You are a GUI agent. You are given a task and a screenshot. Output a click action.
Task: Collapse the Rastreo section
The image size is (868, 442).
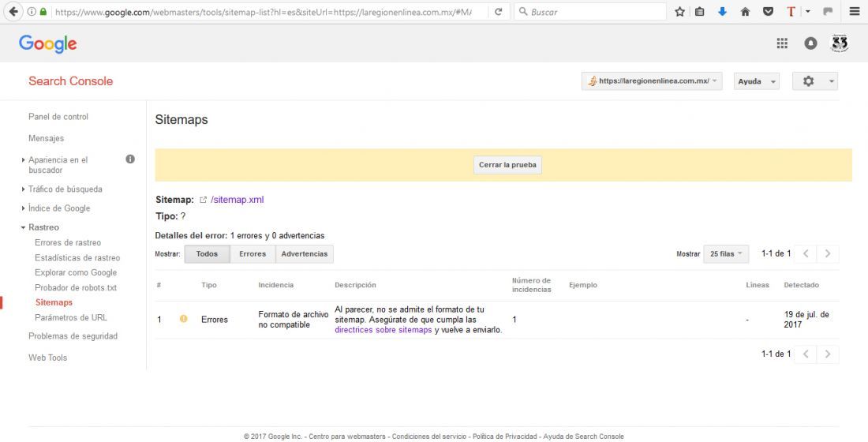23,227
